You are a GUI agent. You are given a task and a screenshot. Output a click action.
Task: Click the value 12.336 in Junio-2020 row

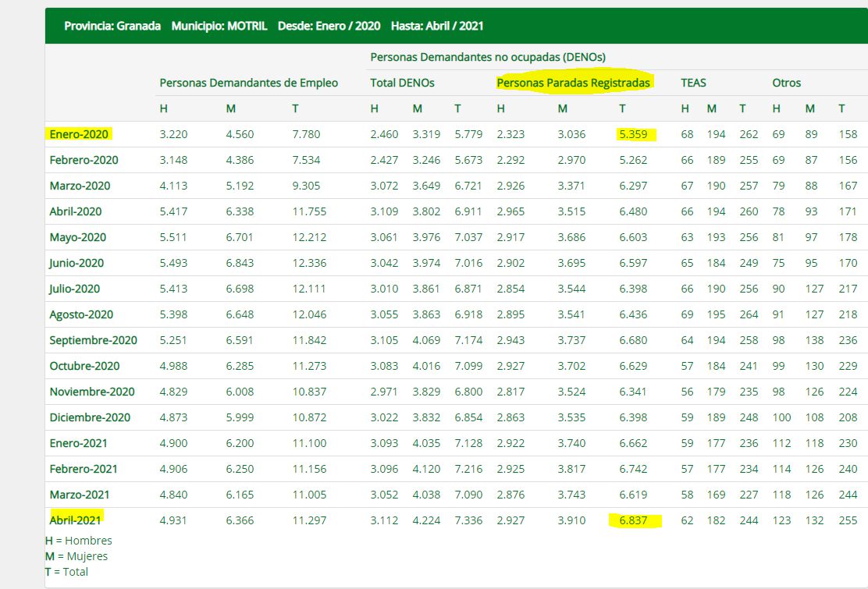pos(308,263)
